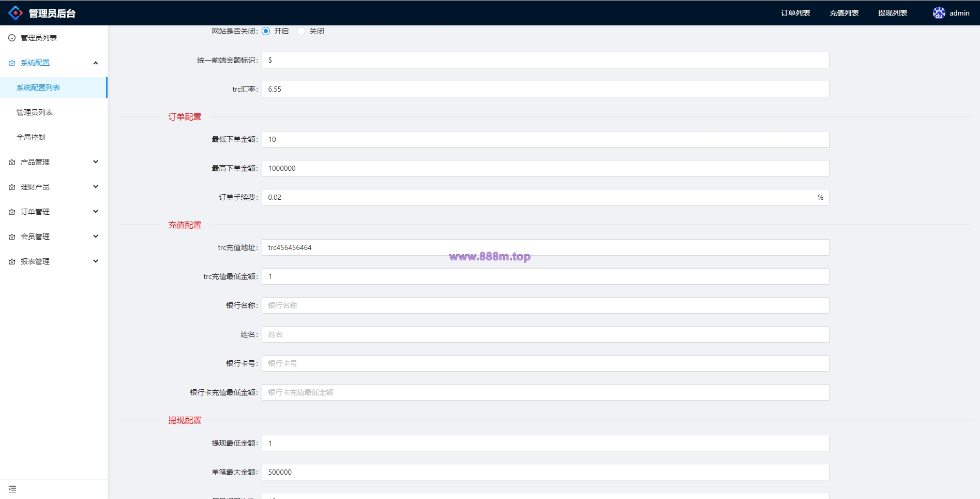Open 提现列表 in the top navigation
Screen dimensions: 980x499
pyautogui.click(x=893, y=13)
